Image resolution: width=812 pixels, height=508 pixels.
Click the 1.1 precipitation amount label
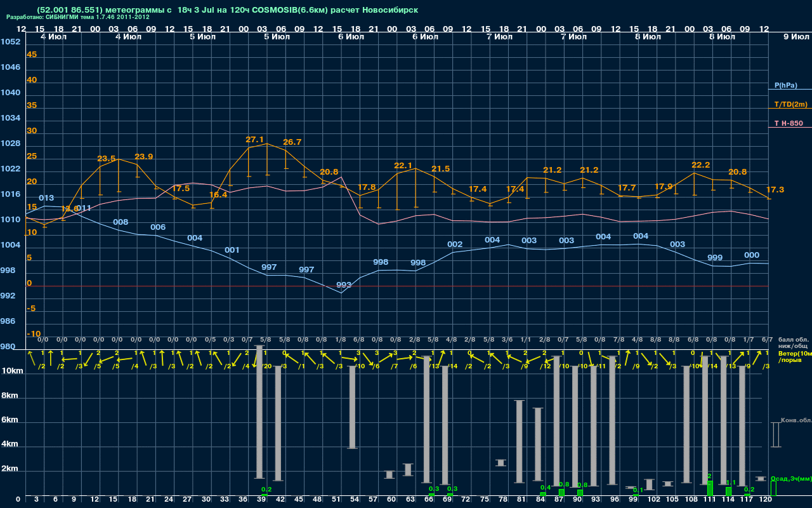(731, 483)
